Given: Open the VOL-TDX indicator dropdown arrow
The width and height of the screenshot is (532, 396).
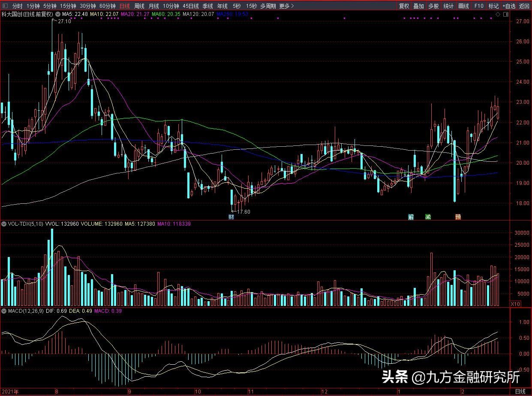Looking at the screenshot, I should (4, 224).
